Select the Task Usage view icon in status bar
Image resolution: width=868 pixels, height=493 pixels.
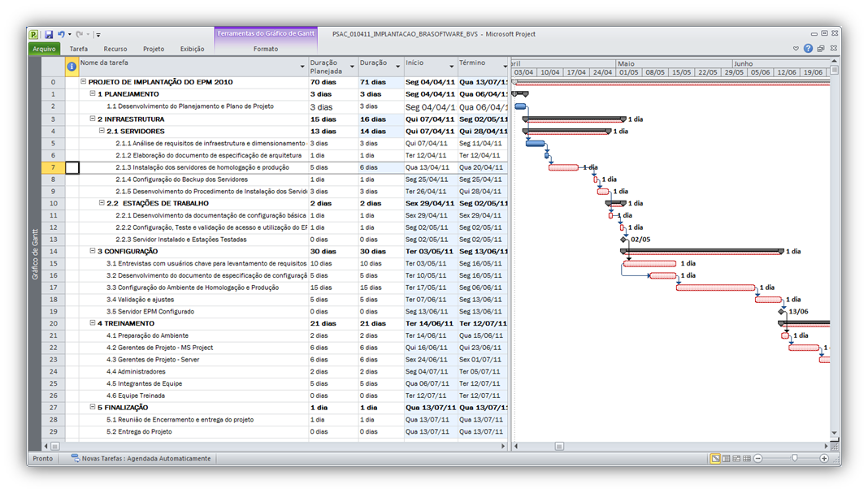726,457
